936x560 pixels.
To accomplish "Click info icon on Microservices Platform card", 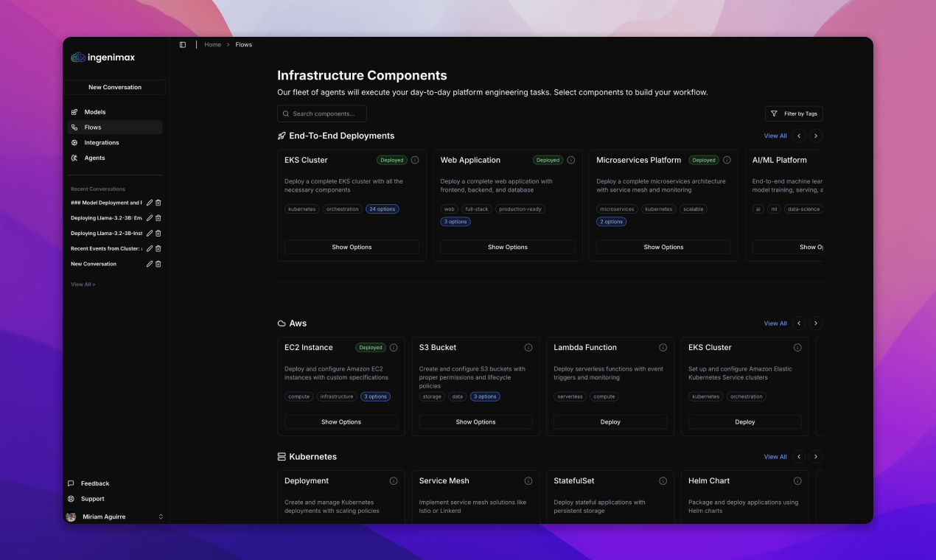I will 727,160.
